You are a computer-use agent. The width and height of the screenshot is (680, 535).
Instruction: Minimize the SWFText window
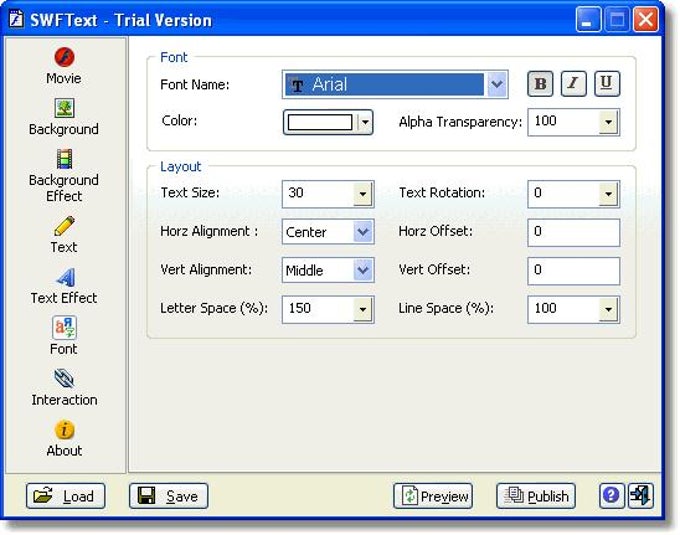(588, 19)
